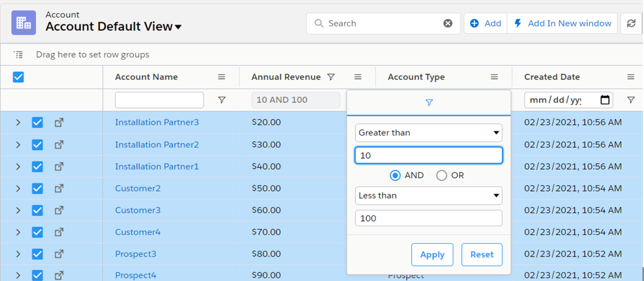644x281 pixels.
Task: Toggle the select-all checkbox in the header
Action: (18, 77)
